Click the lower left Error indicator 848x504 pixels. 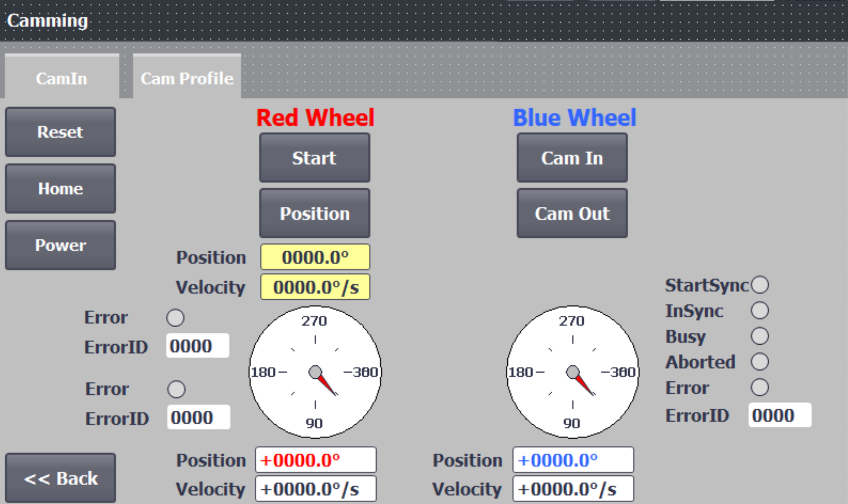[x=176, y=389]
